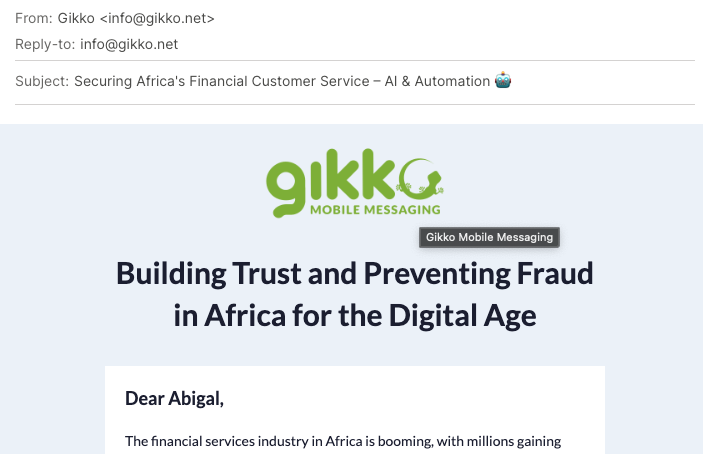703x454 pixels.
Task: Click headline line "in Africa for the Digital Age"
Action: click(355, 316)
